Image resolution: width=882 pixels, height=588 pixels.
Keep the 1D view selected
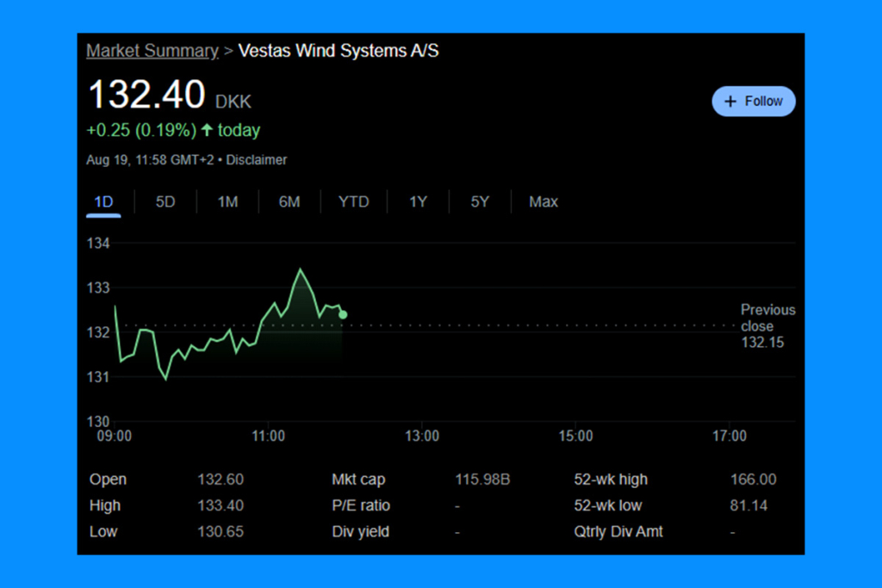click(x=103, y=201)
